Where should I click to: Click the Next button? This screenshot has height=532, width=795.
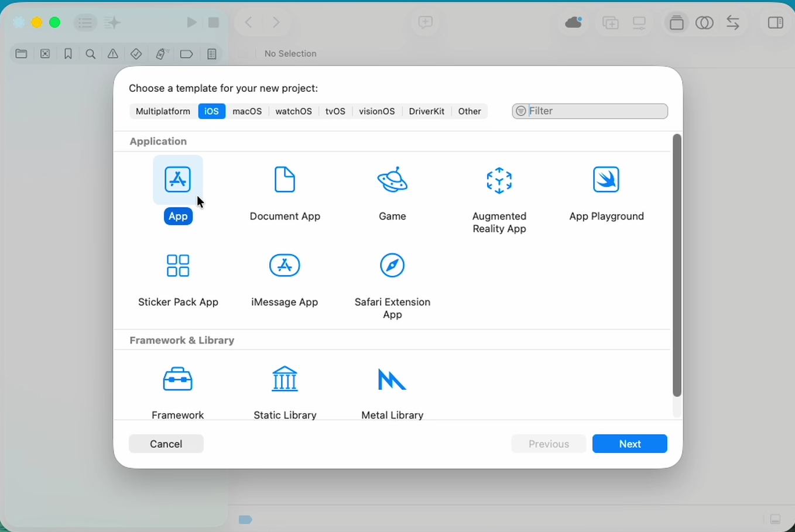coord(630,444)
